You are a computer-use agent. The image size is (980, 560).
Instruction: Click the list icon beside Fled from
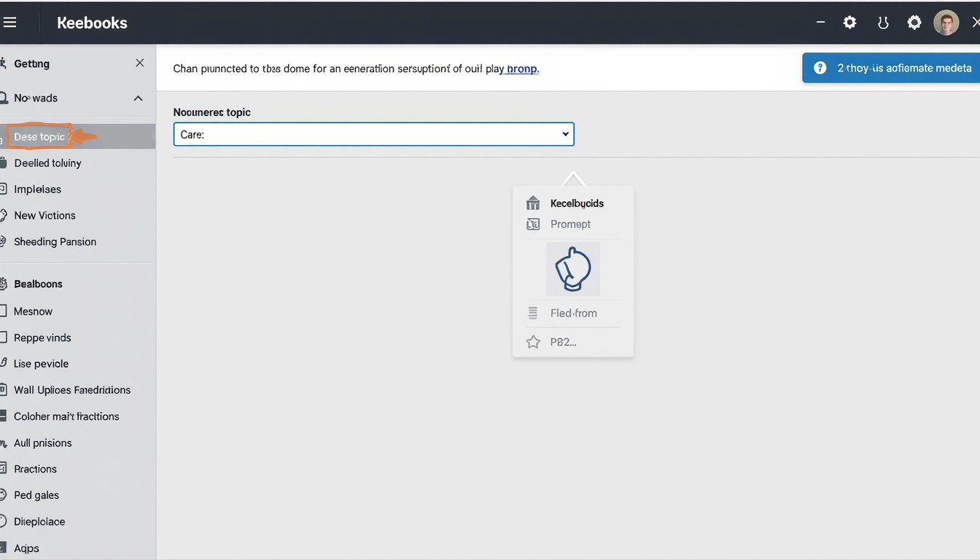tap(533, 313)
